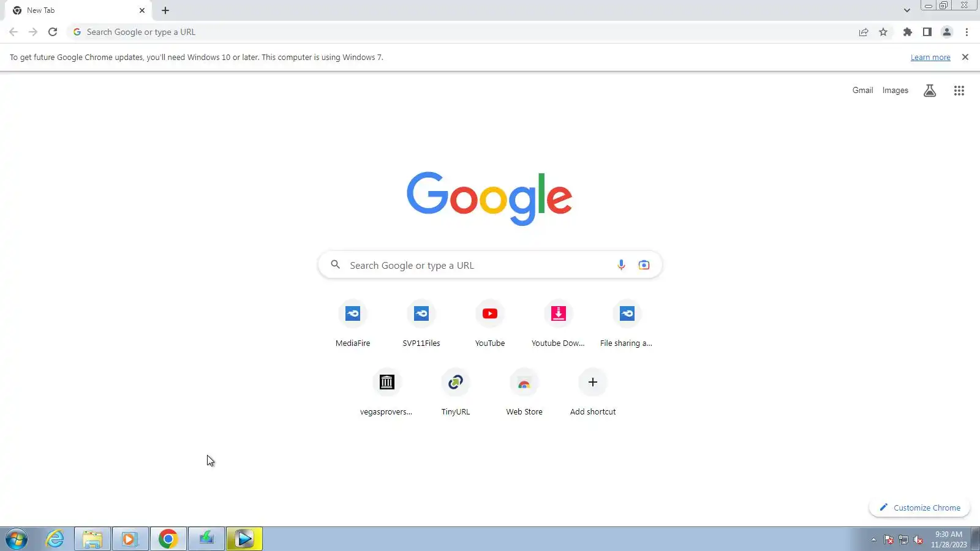Click the Google search box
This screenshot has width=980, height=551.
(490, 265)
